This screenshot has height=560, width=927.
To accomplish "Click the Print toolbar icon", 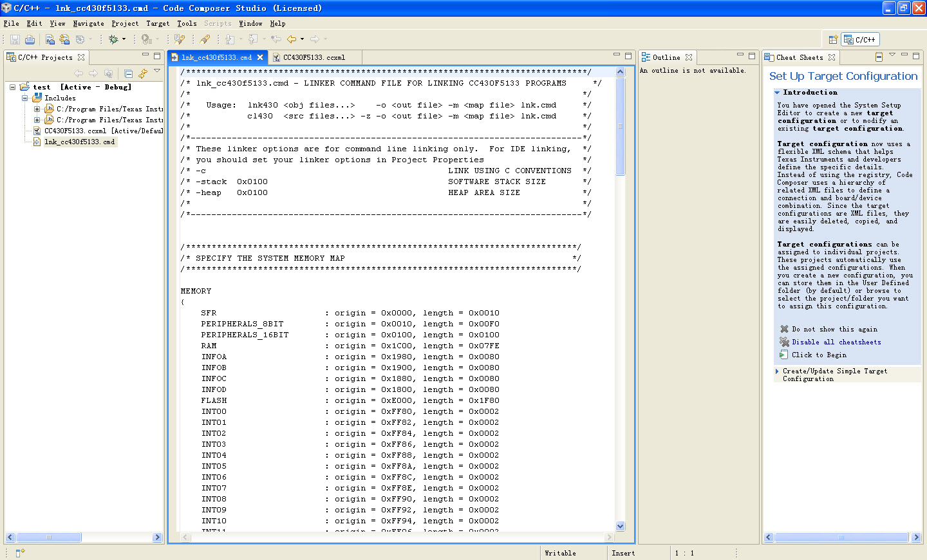I will [x=30, y=39].
